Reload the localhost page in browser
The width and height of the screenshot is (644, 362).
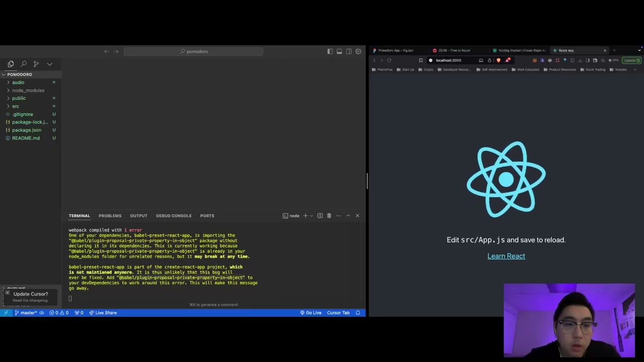[x=389, y=60]
